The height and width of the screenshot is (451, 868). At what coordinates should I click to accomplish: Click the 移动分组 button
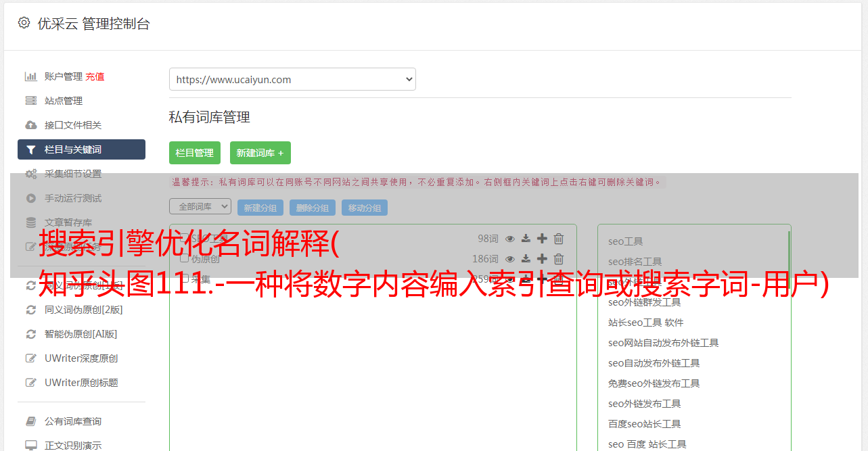click(365, 208)
